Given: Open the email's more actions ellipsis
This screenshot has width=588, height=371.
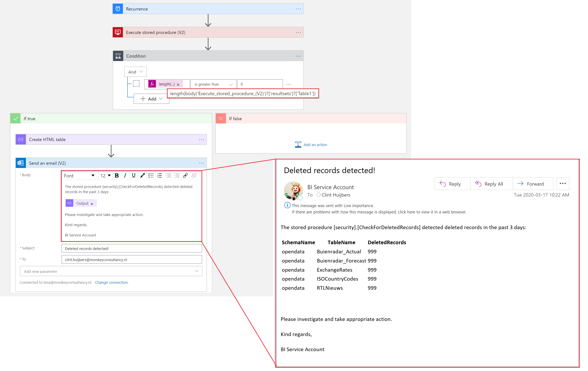Looking at the screenshot, I should tap(562, 184).
